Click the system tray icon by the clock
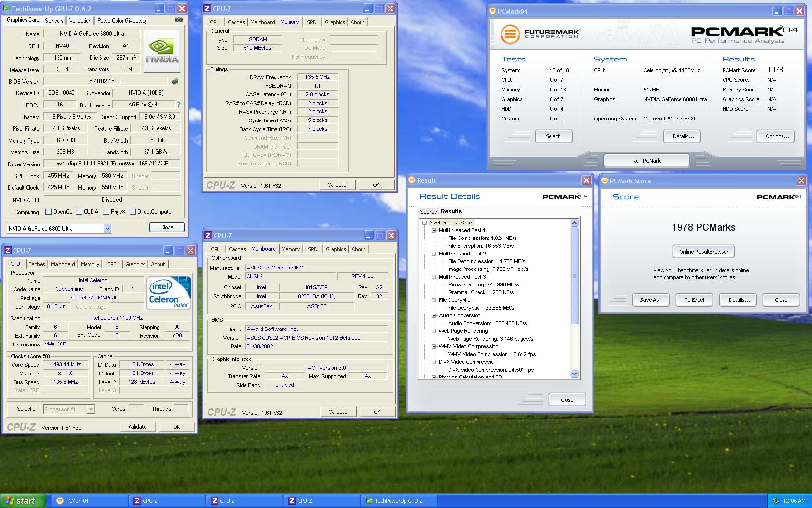The height and width of the screenshot is (508, 812). 776,501
